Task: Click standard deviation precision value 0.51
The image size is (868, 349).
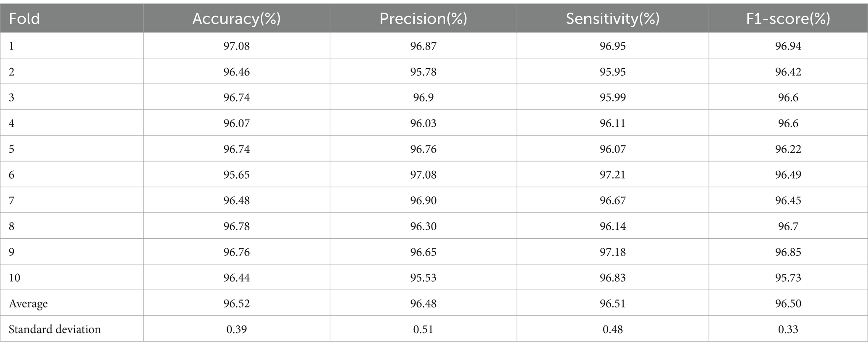Action: point(423,329)
